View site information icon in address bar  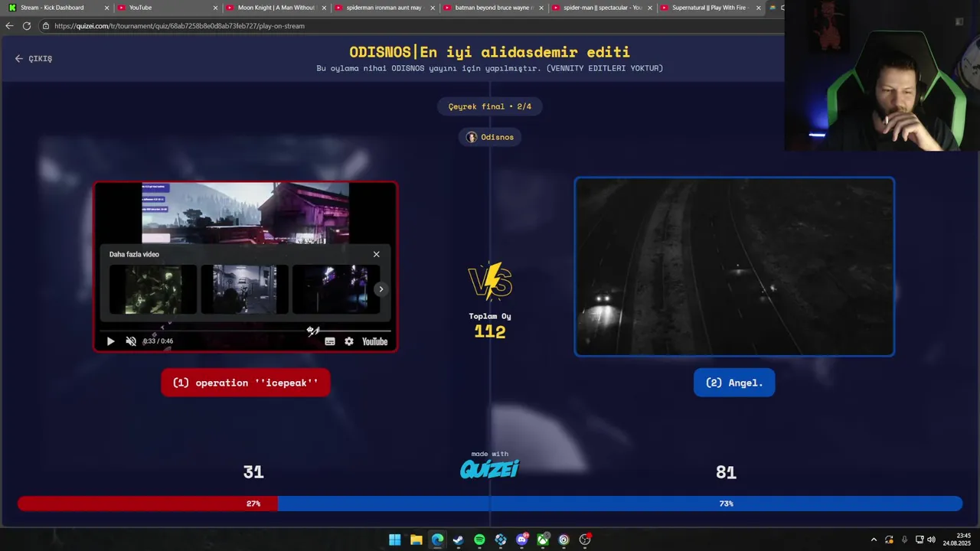[46, 25]
